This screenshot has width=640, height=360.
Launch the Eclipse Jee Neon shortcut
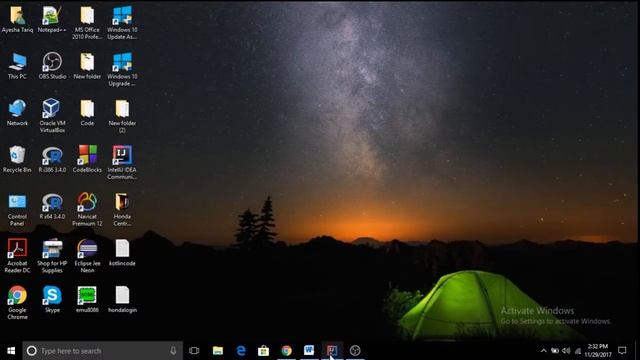tap(87, 256)
